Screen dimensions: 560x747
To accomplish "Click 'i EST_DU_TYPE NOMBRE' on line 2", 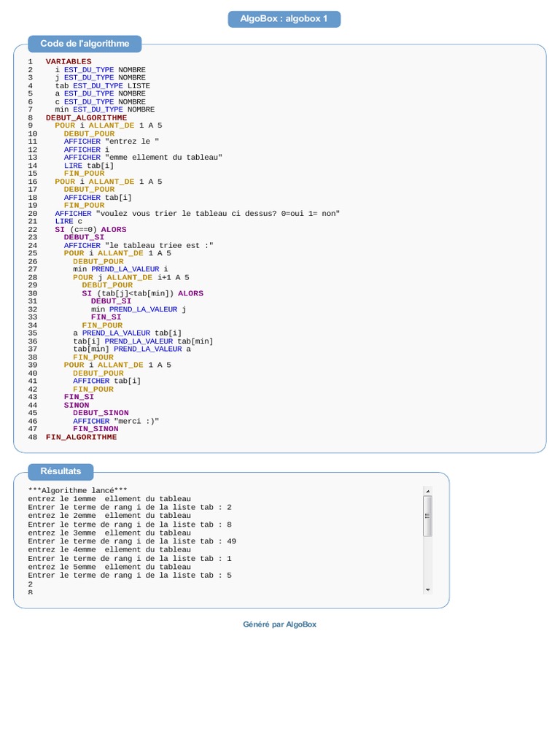I will tap(101, 70).
